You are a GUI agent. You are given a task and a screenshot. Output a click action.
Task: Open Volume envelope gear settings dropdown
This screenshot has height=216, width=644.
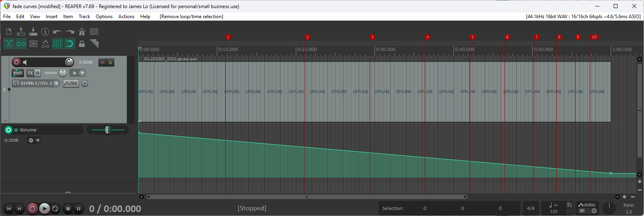click(34, 140)
